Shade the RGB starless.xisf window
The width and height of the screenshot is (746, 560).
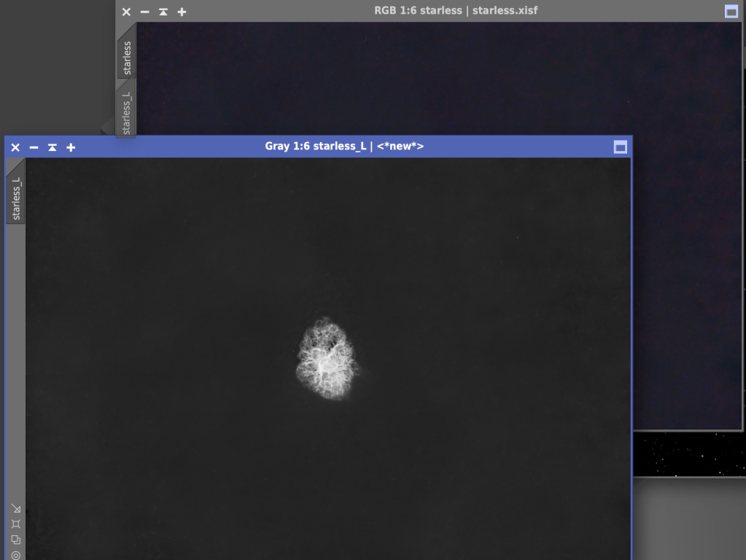(x=163, y=12)
